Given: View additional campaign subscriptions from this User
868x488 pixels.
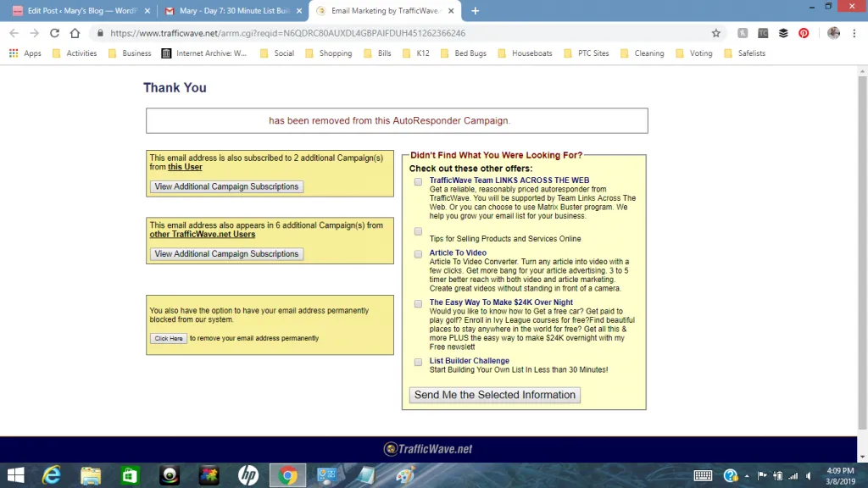Looking at the screenshot, I should [226, 186].
